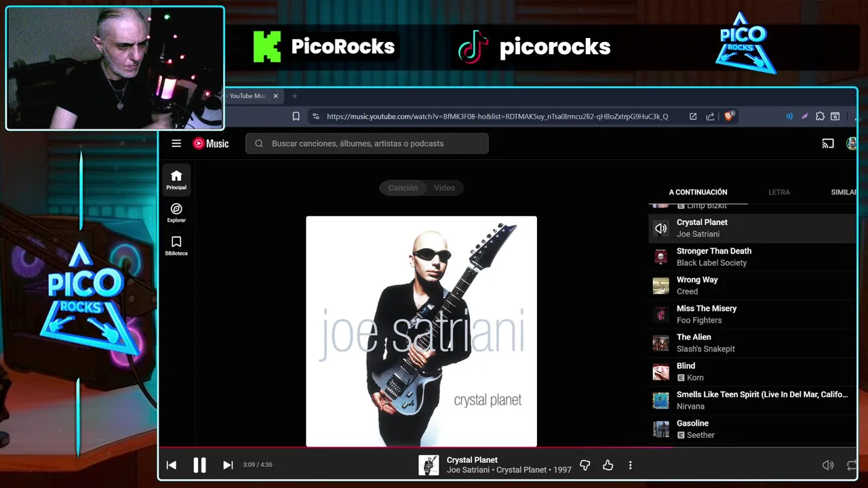Click the Miss The Misery queue thumbnail
The height and width of the screenshot is (488, 868).
tap(660, 314)
